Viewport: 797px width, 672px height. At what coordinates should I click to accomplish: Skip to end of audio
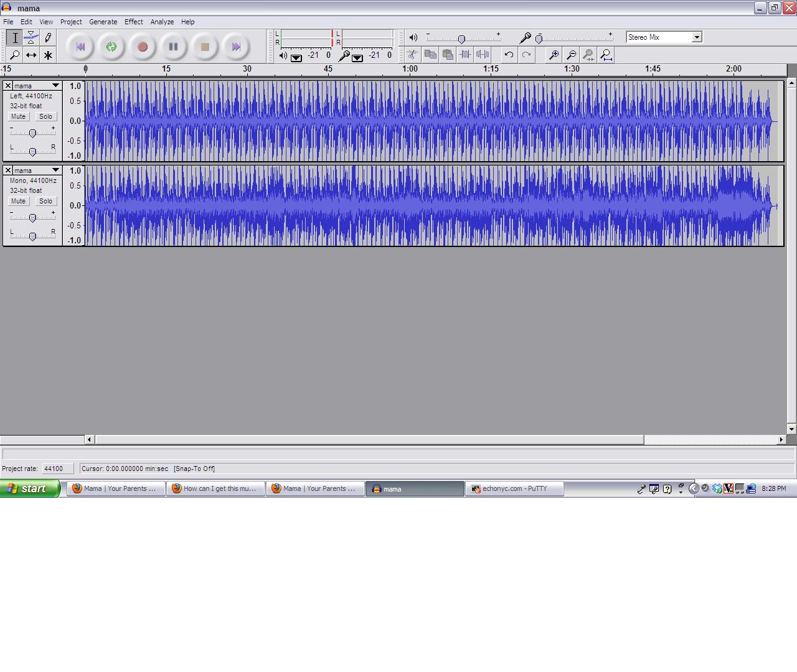pyautogui.click(x=236, y=47)
